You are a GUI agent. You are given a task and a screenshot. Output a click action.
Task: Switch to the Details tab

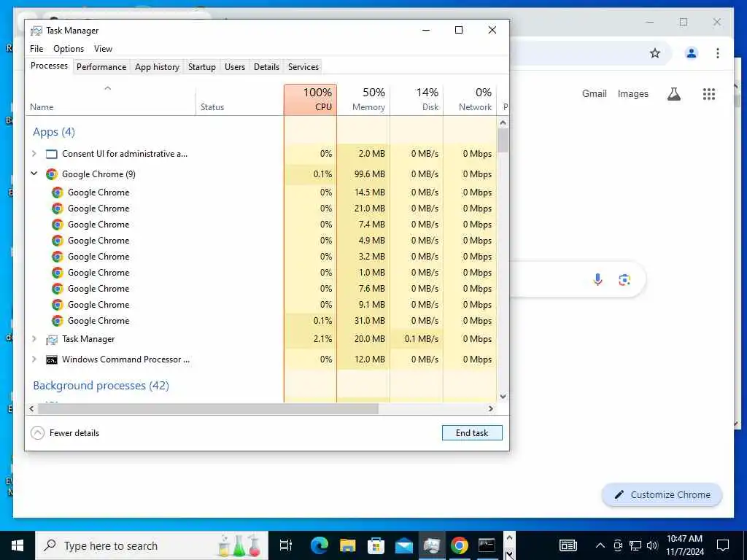point(266,67)
